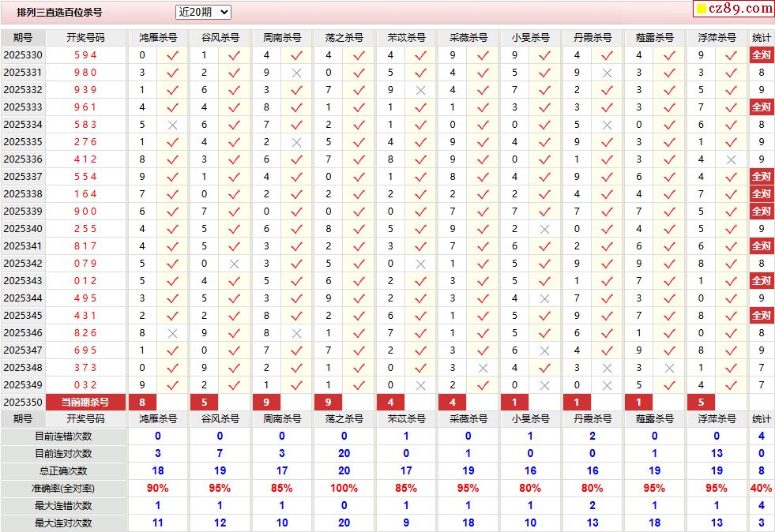Viewport: 775px width, 532px height.
Task: Click the X mark for 小旻杀号 in row 2025344
Action: click(x=544, y=299)
